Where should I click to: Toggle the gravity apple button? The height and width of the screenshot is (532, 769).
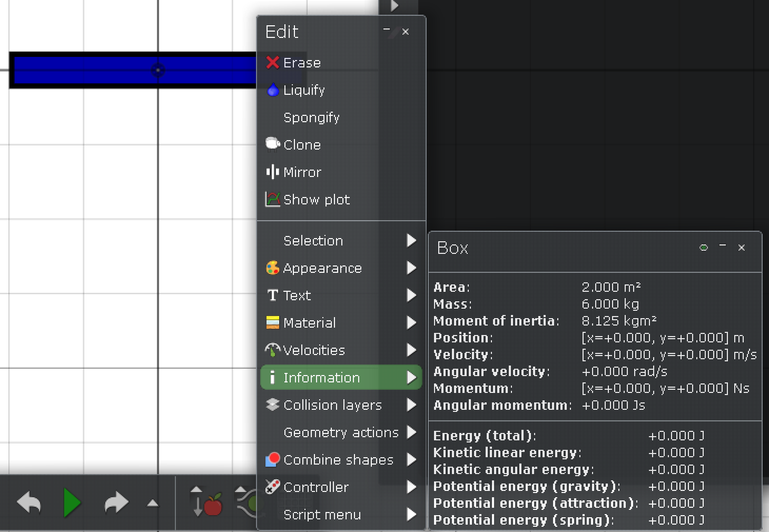206,501
